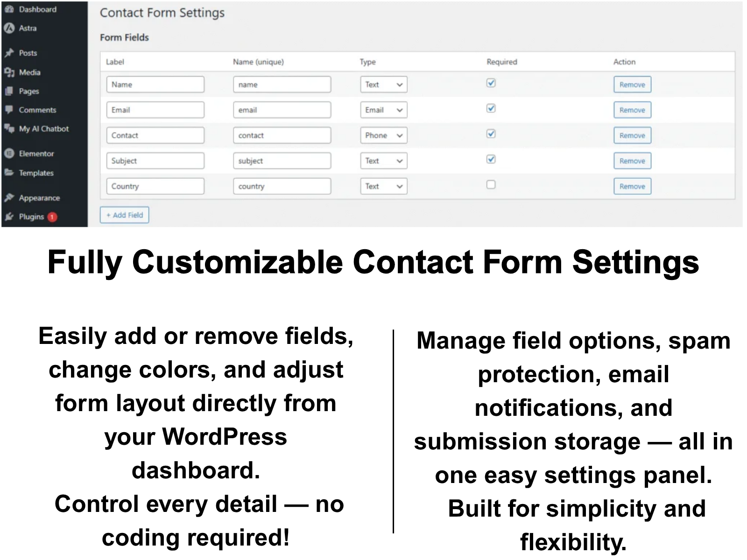Open Type dropdown for Country row
This screenshot has height=560, width=747.
click(x=383, y=186)
